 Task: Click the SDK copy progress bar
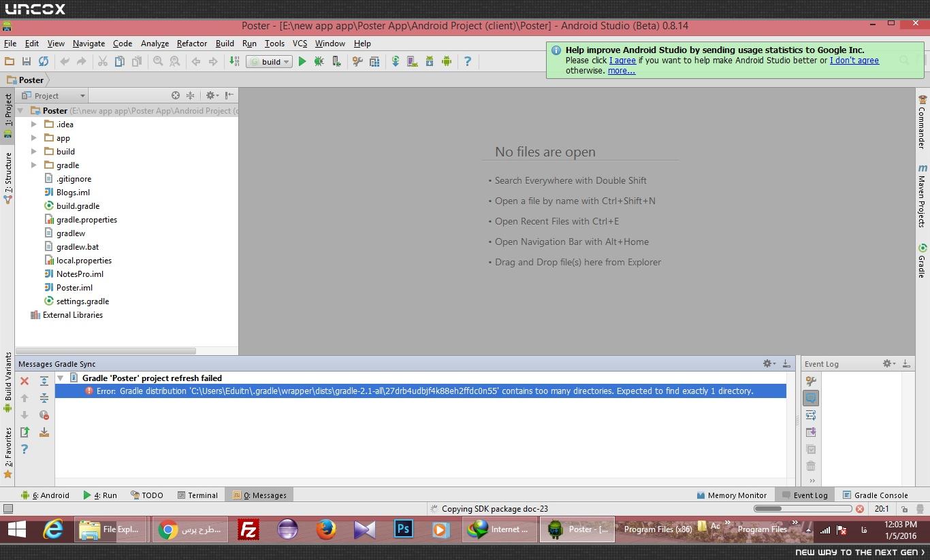tap(803, 509)
